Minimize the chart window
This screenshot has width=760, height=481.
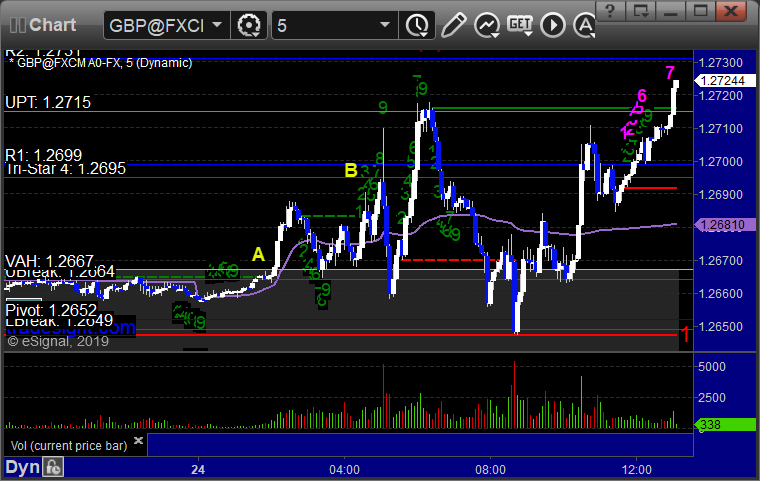tap(670, 10)
